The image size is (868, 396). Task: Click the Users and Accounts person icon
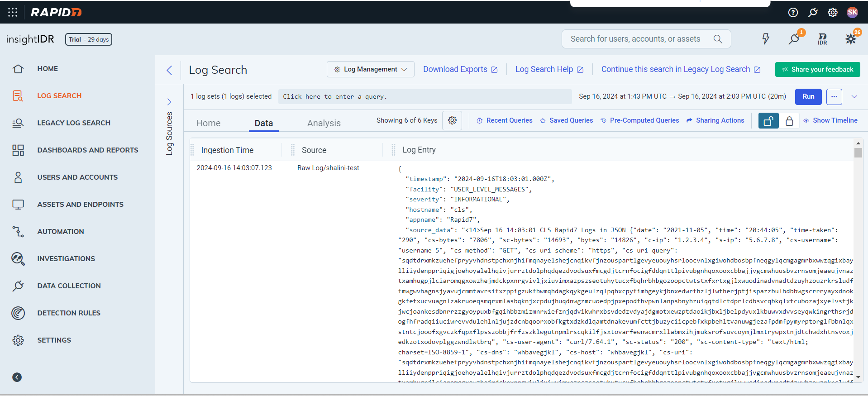18,177
